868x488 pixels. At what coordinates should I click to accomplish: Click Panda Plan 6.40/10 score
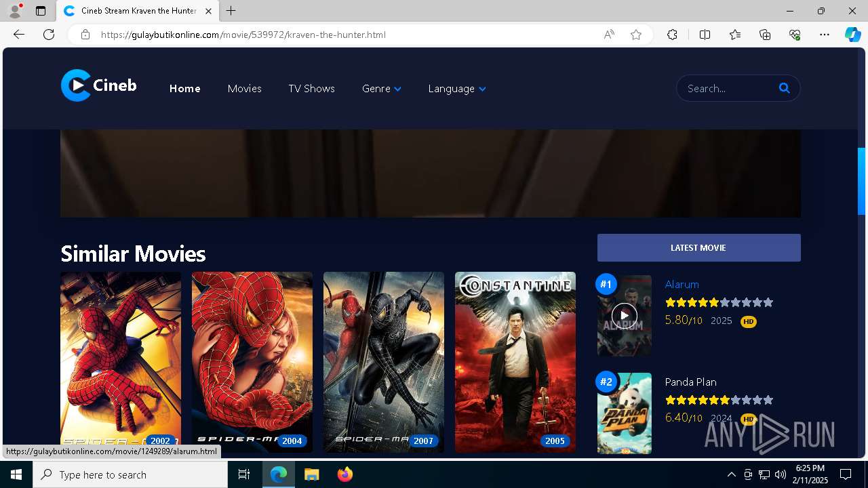coord(684,418)
